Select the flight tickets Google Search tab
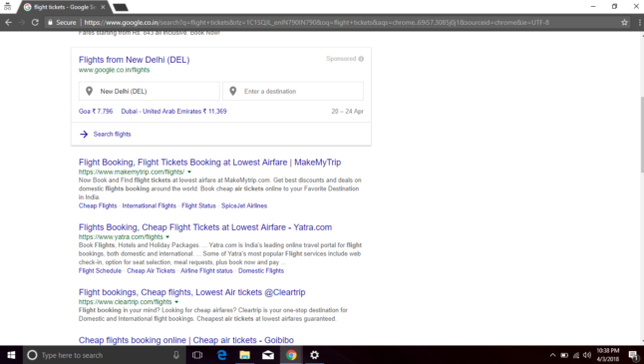Screen dimensions: 644x364 [64, 7]
